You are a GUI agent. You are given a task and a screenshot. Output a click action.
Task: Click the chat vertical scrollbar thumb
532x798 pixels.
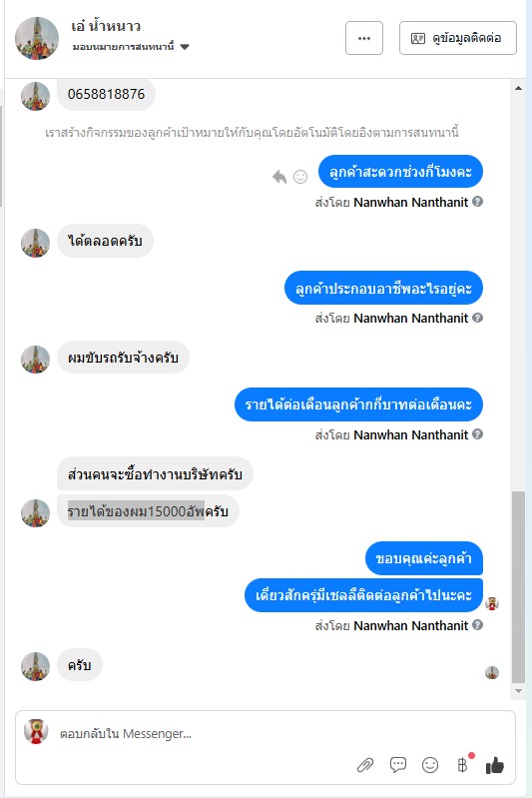(x=518, y=587)
